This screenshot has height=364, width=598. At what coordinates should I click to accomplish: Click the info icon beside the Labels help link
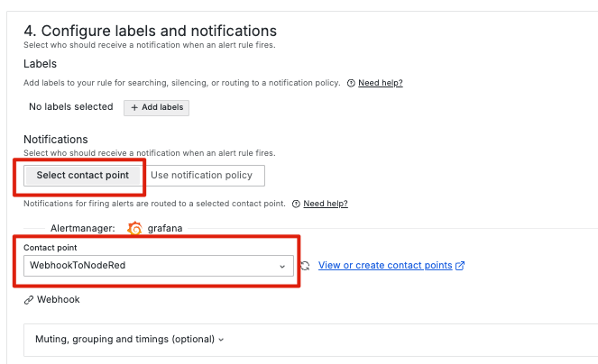click(x=351, y=83)
